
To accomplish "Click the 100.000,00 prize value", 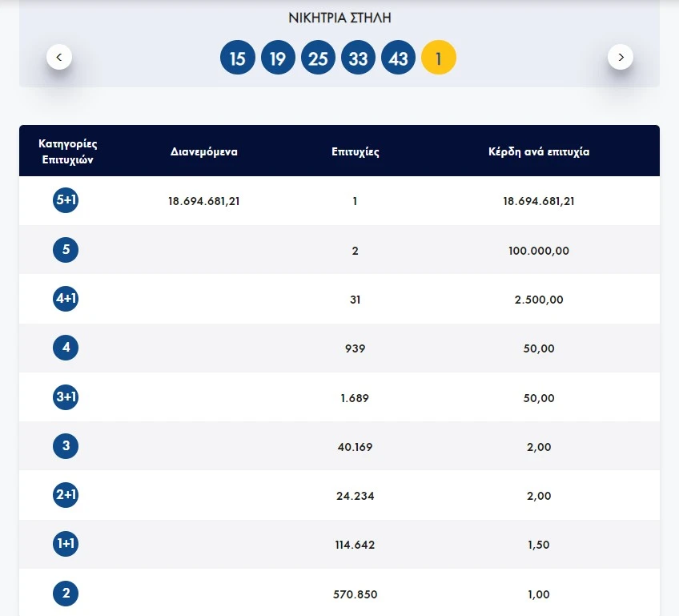I will click(539, 251).
